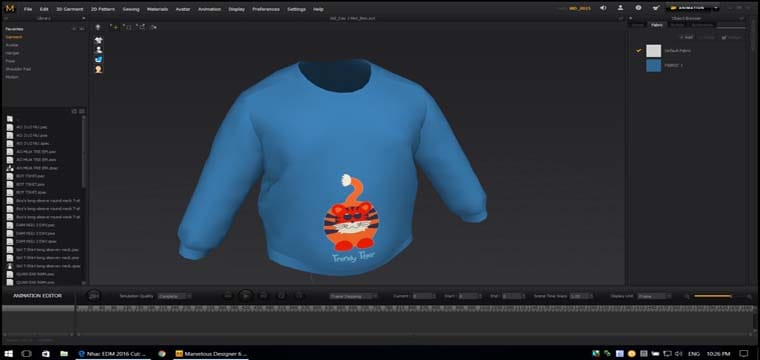Click the Add button in Fabric panel
Viewport: 760px width, 360px height.
[x=686, y=37]
